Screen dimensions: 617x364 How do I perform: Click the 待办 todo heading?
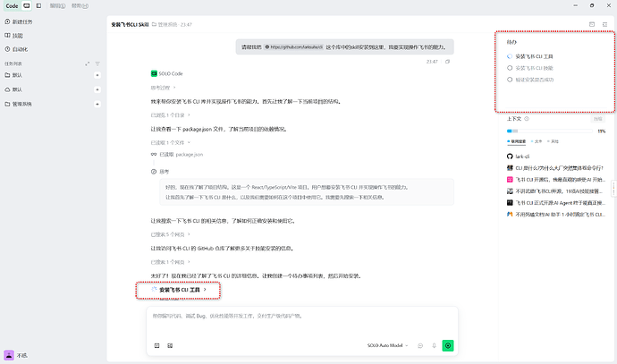coord(511,42)
